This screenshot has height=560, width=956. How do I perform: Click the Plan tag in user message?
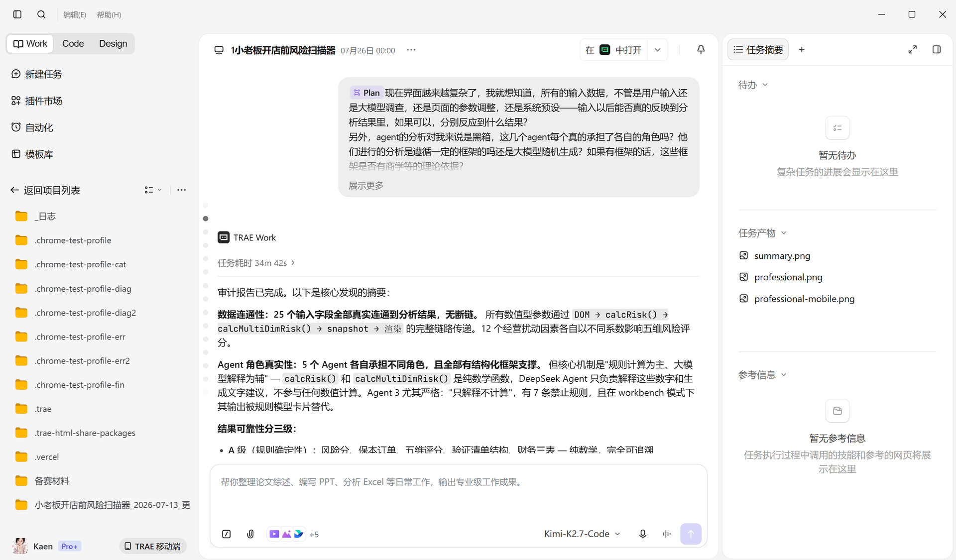point(366,93)
